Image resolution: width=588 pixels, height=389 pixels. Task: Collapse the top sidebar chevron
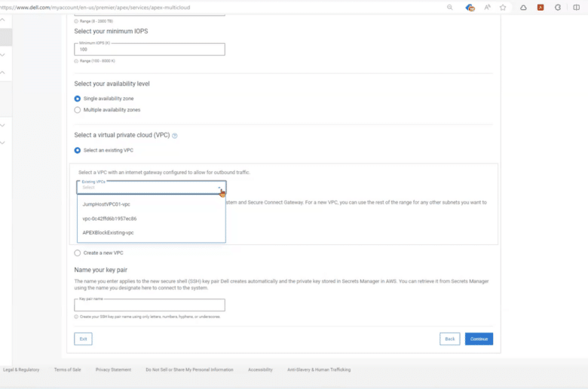click(x=2, y=20)
